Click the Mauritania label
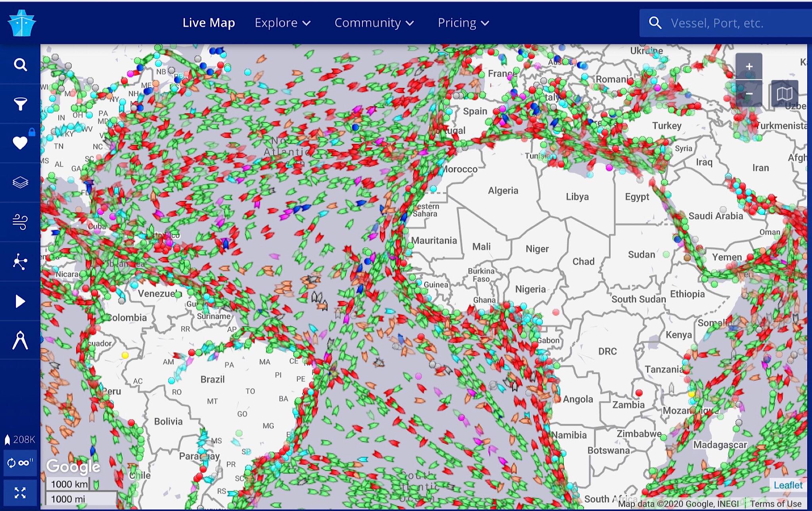The image size is (812, 511). pyautogui.click(x=434, y=240)
